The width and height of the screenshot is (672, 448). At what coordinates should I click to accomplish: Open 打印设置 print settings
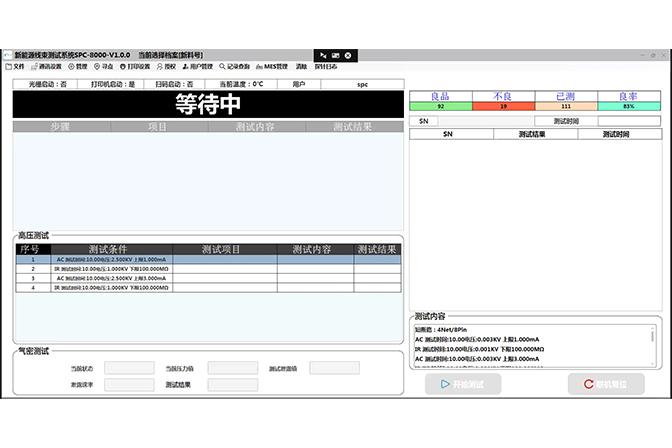135,67
